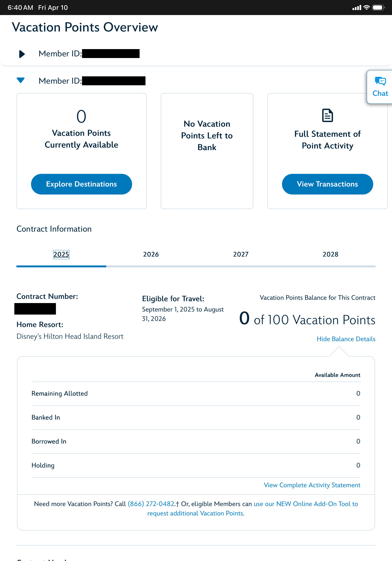Switch to the 2027 contract year tab
This screenshot has width=392, height=561.
click(x=241, y=254)
